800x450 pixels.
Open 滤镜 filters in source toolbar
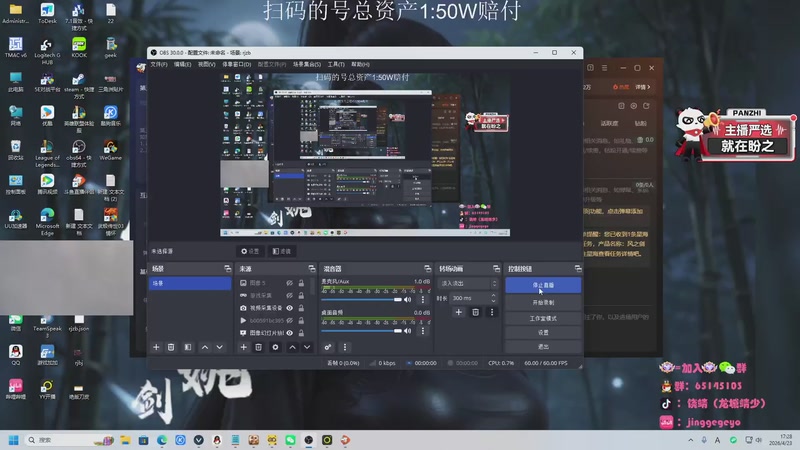[282, 251]
